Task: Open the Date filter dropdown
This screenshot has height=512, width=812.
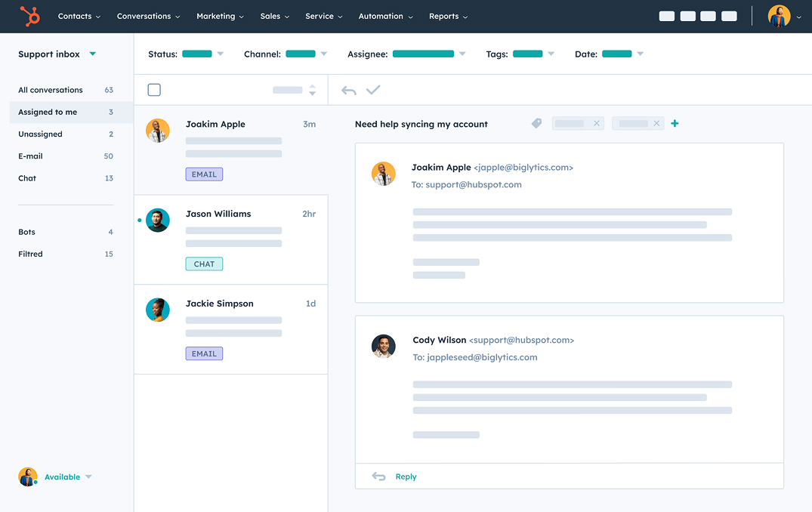Action: point(622,54)
